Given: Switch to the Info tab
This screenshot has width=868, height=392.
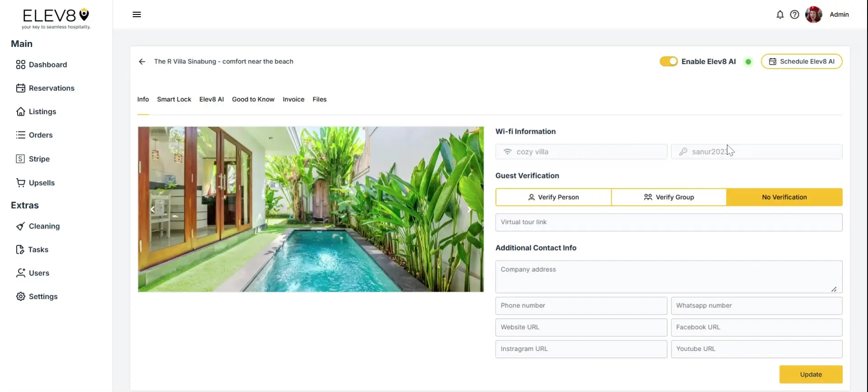Looking at the screenshot, I should (143, 99).
